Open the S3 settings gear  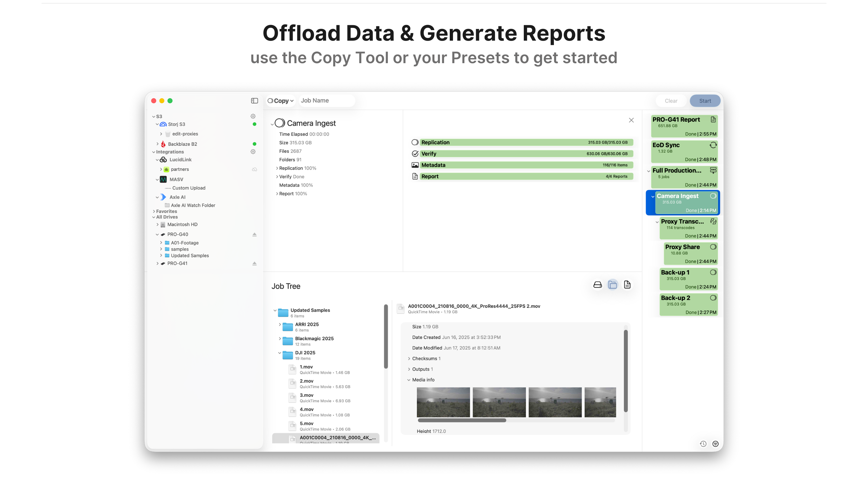tap(253, 116)
